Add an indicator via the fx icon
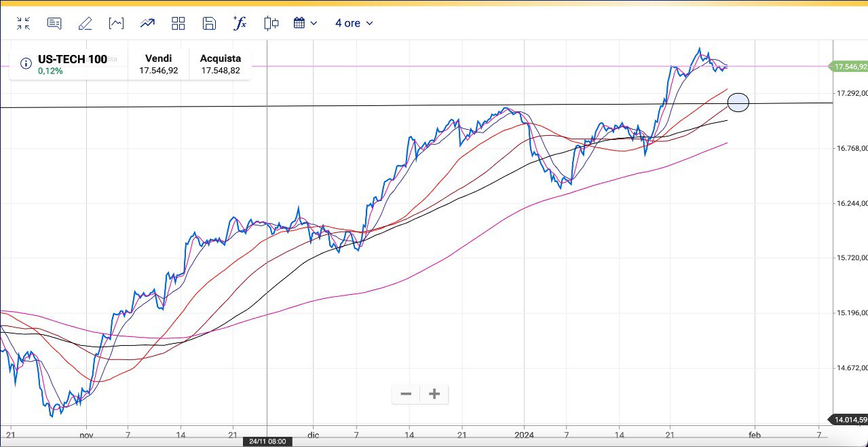868x447 pixels. (x=240, y=24)
